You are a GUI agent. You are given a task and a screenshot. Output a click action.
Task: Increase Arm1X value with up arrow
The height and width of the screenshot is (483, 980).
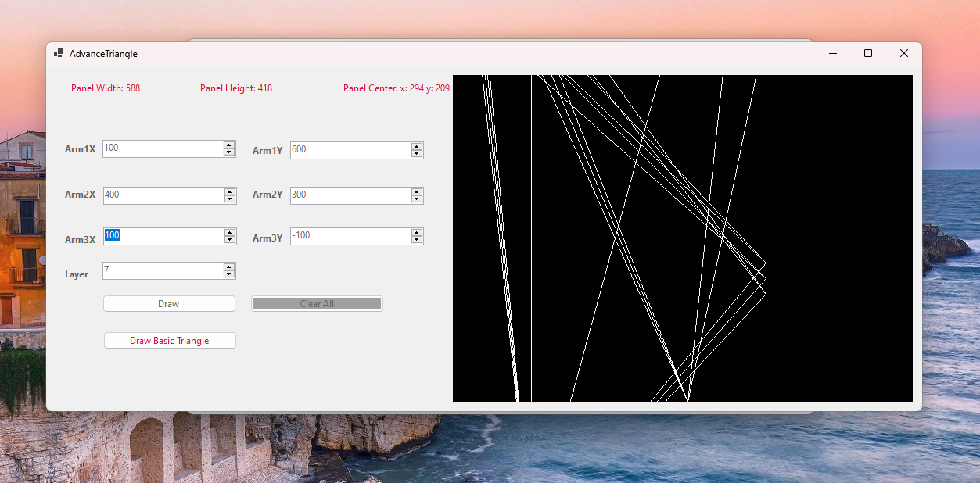(229, 145)
